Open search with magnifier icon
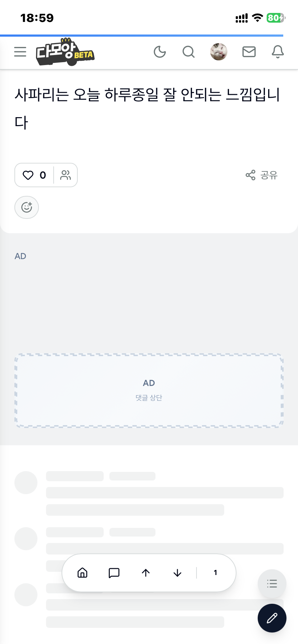298x644 pixels. 189,52
